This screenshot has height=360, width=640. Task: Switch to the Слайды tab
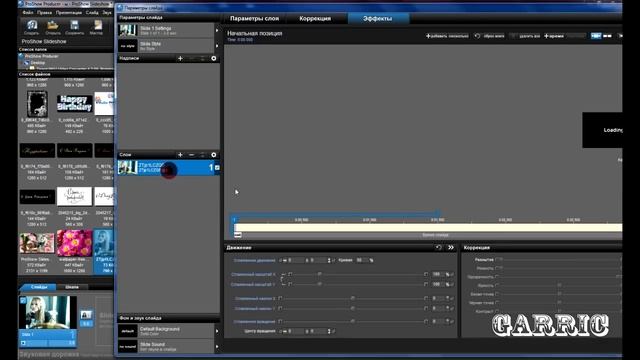[x=39, y=287]
